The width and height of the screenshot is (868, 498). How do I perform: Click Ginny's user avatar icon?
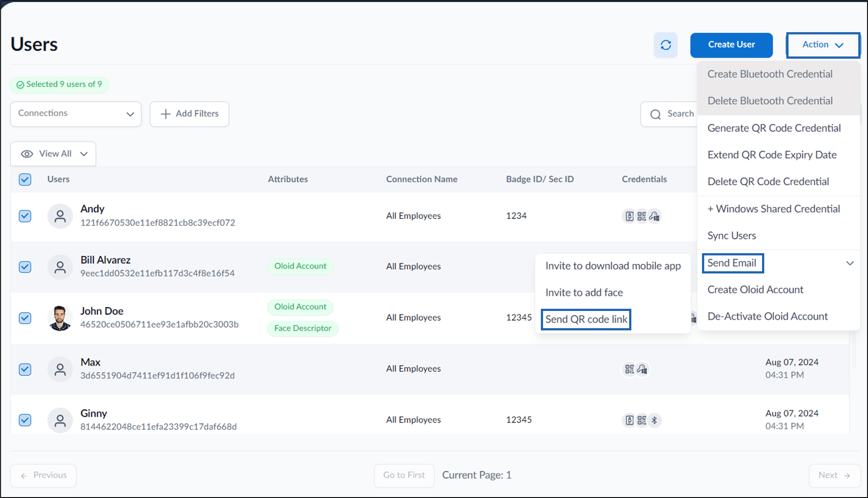60,420
